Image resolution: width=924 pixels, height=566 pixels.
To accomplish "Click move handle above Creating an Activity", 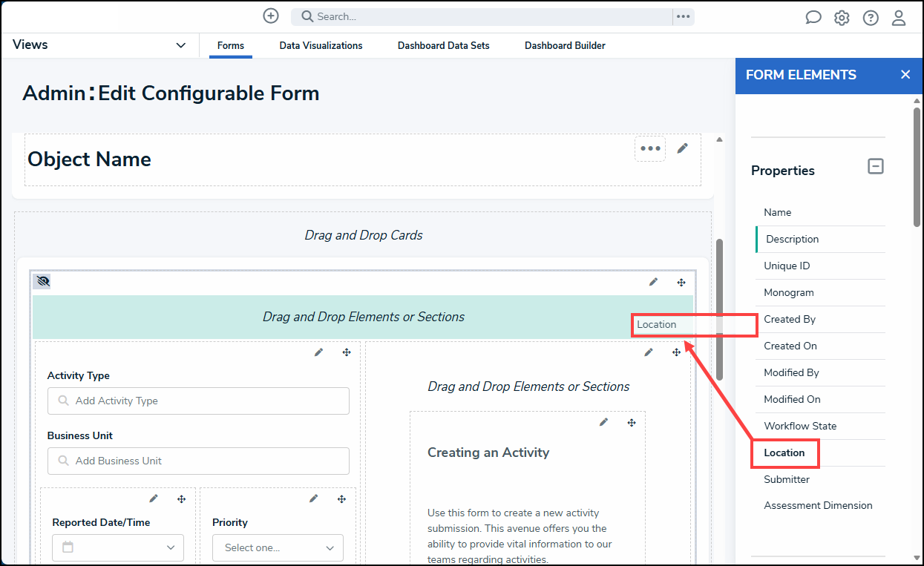I will [632, 423].
